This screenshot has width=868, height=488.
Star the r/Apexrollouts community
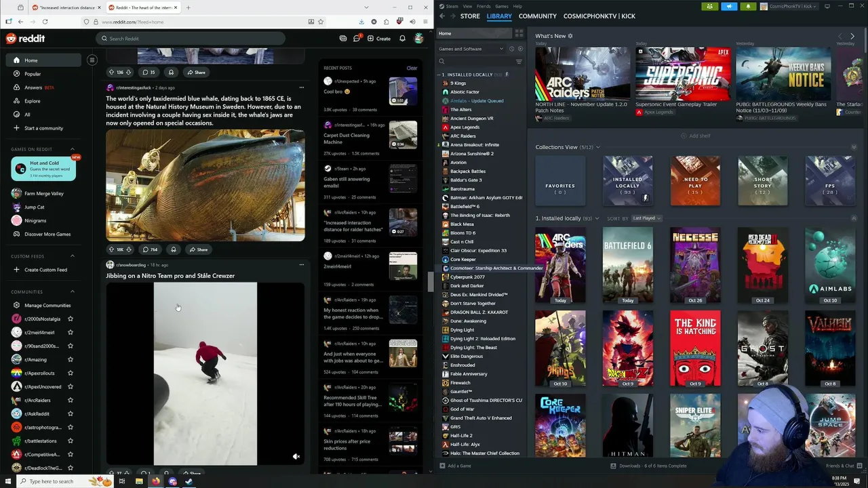pos(71,373)
